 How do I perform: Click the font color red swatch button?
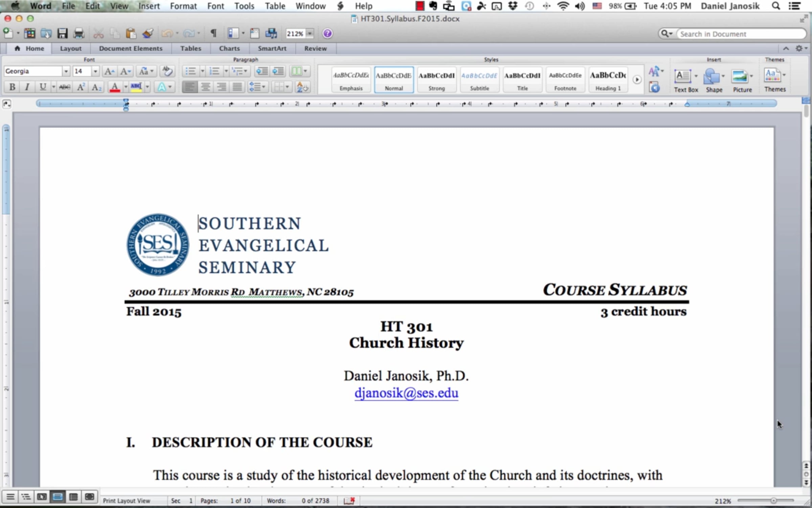click(x=115, y=87)
